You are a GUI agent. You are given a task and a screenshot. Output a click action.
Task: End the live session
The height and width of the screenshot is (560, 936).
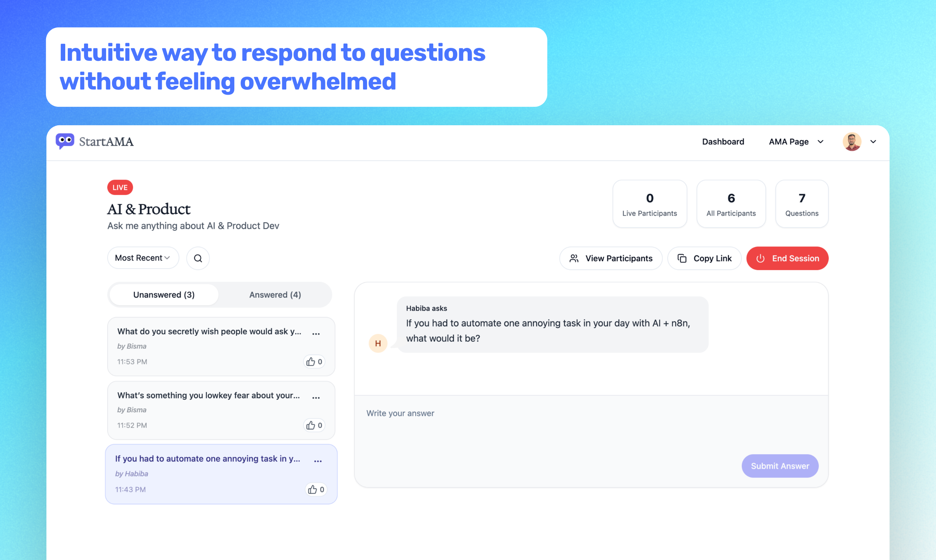[x=787, y=259]
